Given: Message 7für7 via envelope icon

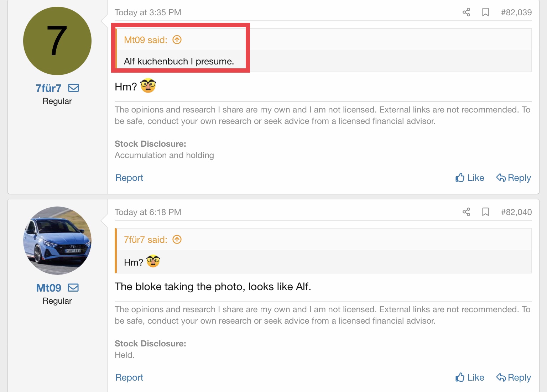Looking at the screenshot, I should pos(74,88).
